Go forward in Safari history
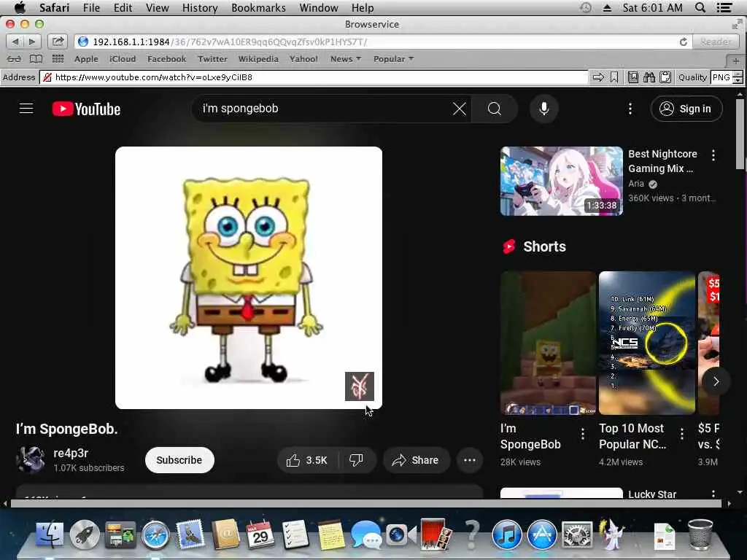 coord(32,42)
